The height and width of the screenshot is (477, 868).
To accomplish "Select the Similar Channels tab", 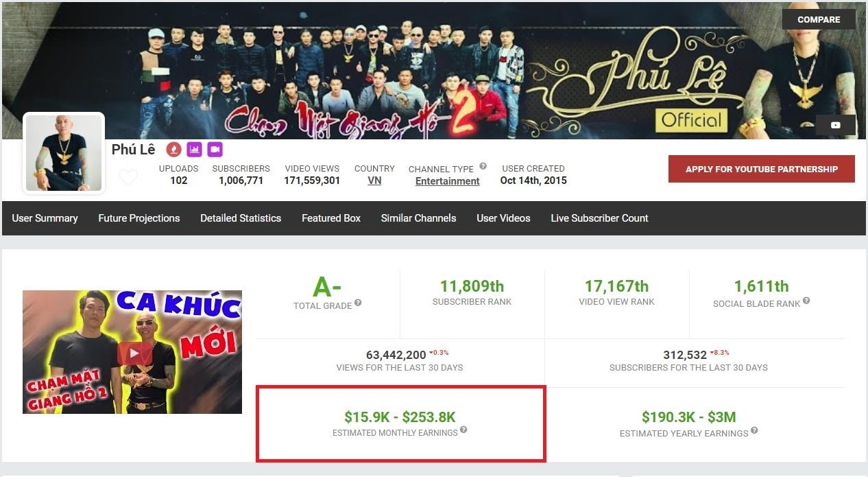I will (x=418, y=218).
